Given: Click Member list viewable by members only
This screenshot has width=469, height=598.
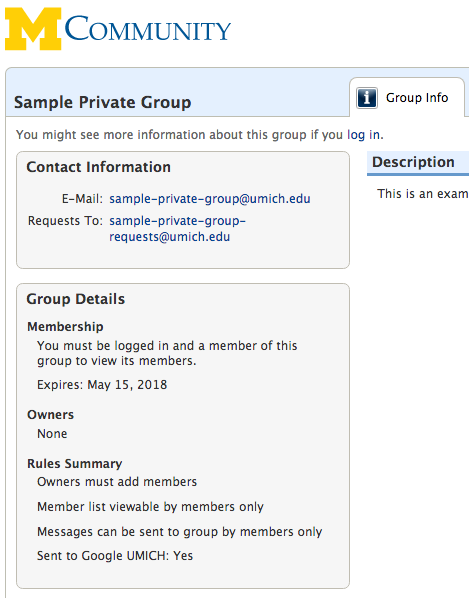Looking at the screenshot, I should 150,507.
